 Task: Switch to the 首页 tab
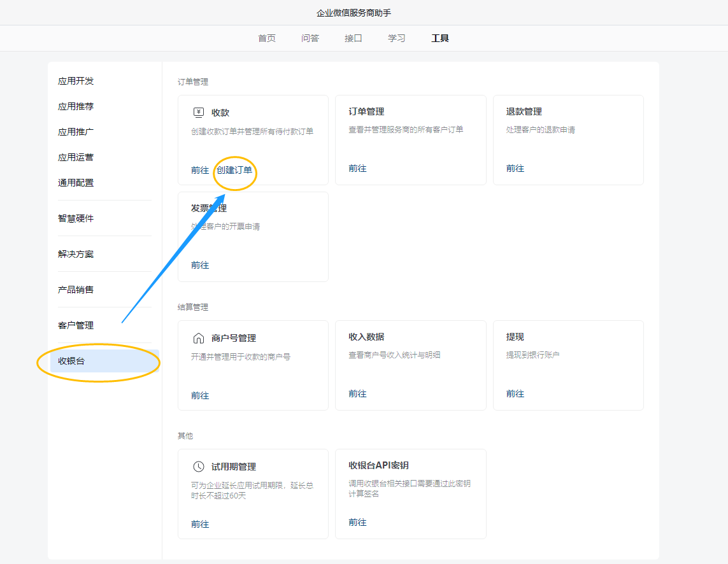click(267, 38)
